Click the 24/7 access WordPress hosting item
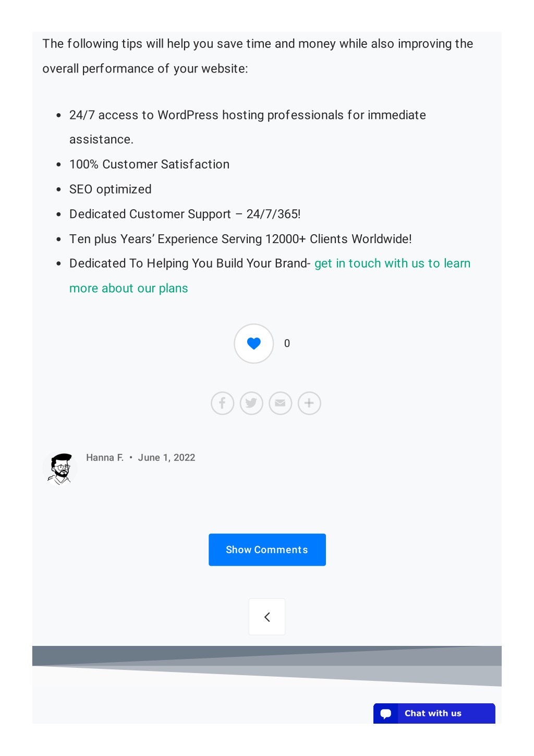The width and height of the screenshot is (534, 756). click(x=248, y=127)
